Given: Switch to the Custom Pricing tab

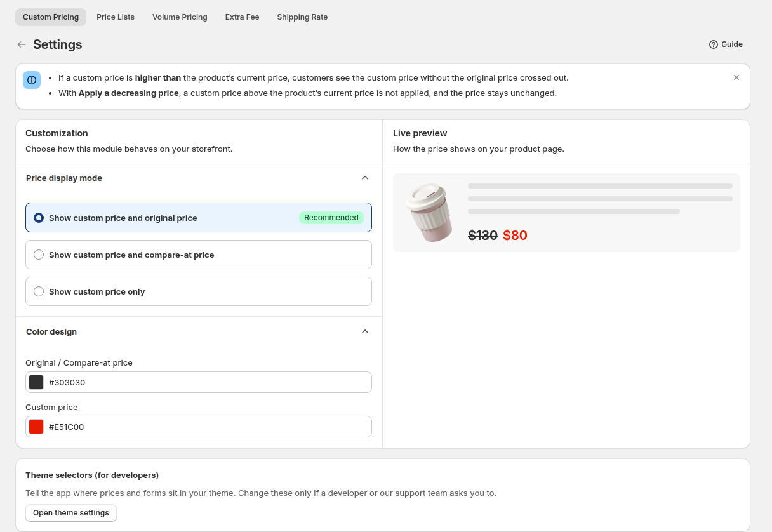Looking at the screenshot, I should click(51, 17).
